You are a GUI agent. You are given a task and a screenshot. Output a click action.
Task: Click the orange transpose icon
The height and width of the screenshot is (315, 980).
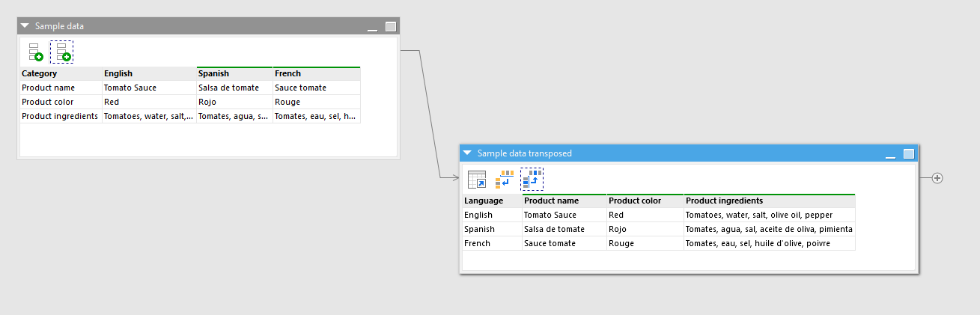tap(504, 180)
